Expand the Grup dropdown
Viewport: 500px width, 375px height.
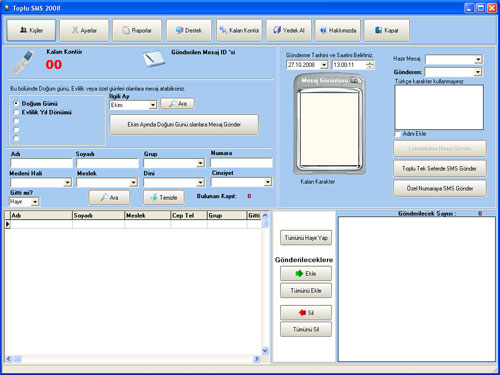click(x=200, y=163)
